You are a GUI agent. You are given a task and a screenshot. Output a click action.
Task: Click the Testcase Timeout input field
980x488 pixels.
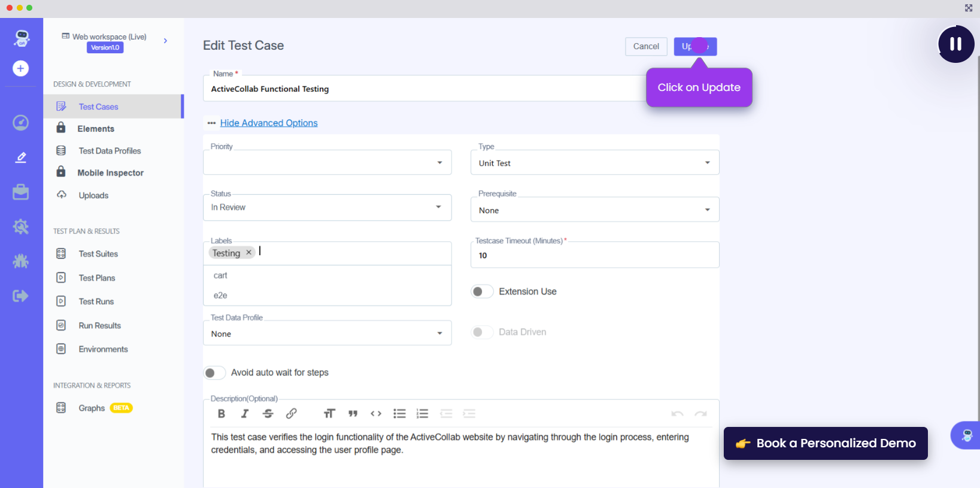594,256
